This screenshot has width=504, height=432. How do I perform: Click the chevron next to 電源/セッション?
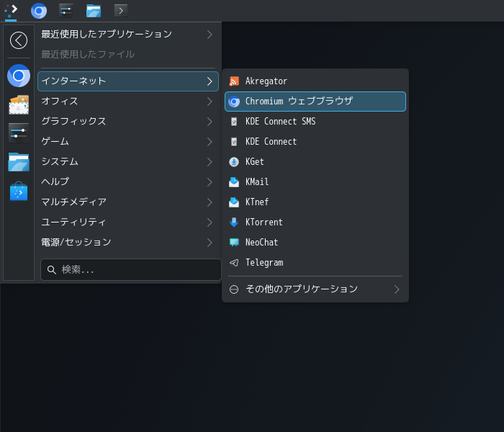pyautogui.click(x=210, y=243)
